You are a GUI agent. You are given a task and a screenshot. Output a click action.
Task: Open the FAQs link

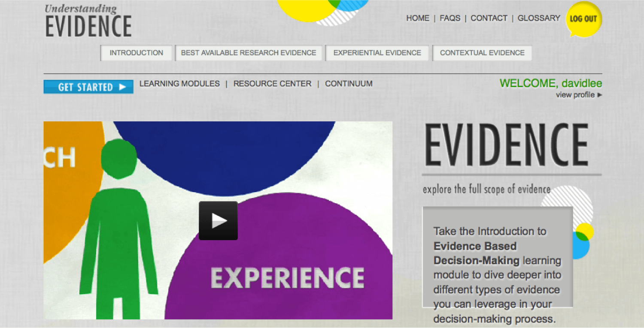(x=450, y=18)
